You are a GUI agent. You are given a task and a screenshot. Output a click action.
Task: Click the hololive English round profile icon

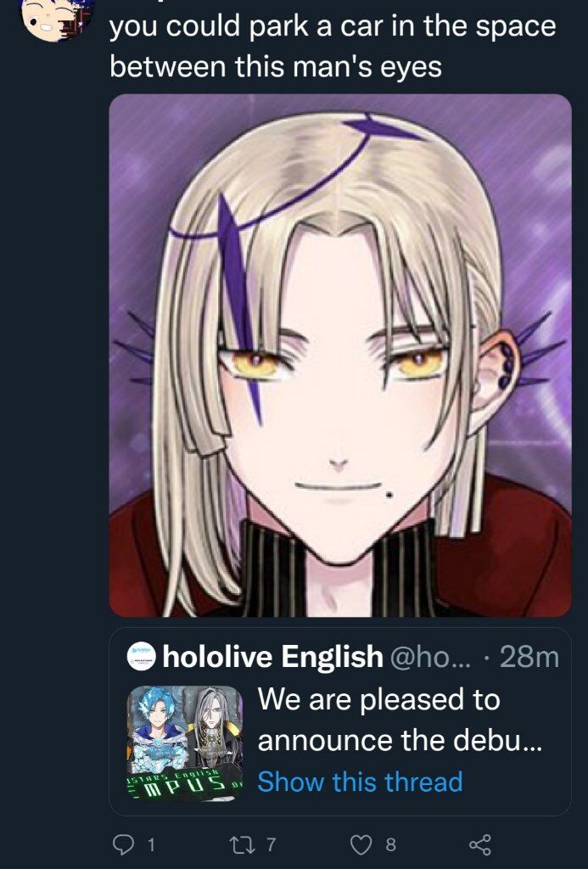142,657
